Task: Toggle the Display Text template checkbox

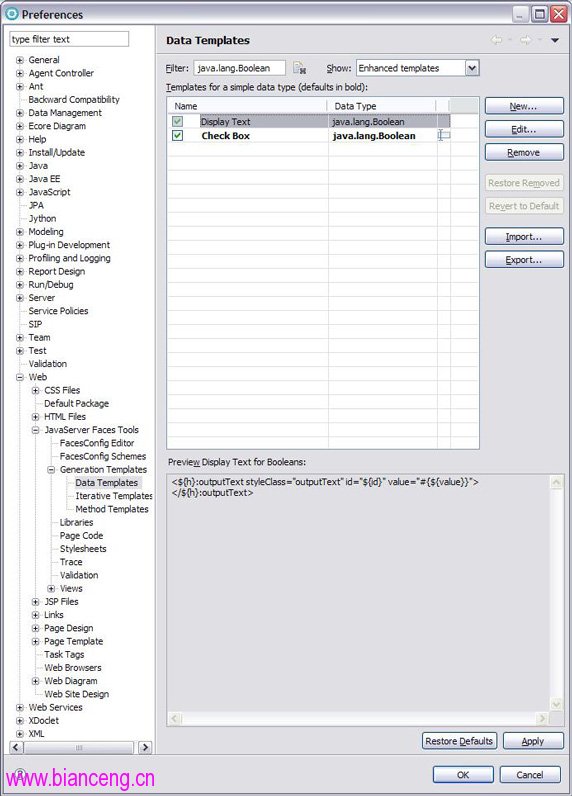Action: [177, 121]
